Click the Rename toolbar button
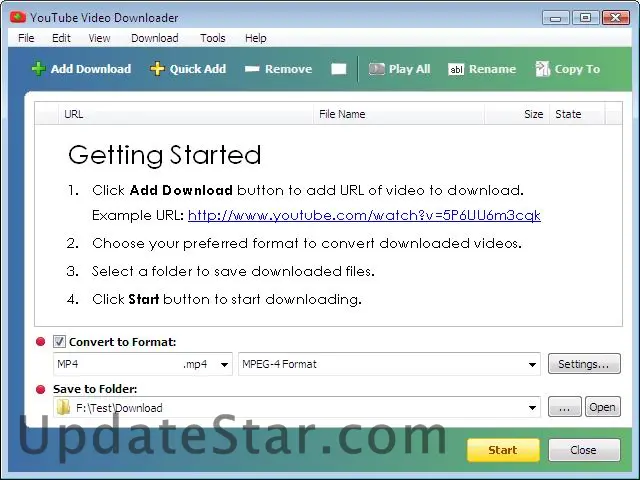 coord(482,69)
